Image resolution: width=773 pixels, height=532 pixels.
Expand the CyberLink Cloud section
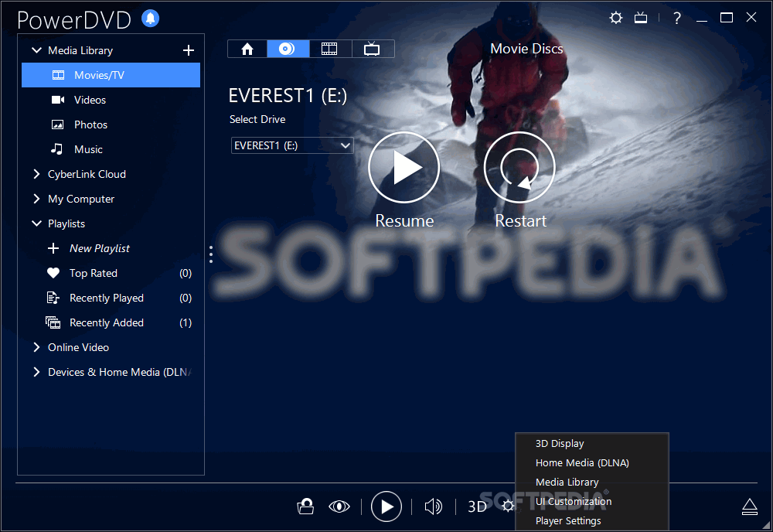tap(36, 174)
